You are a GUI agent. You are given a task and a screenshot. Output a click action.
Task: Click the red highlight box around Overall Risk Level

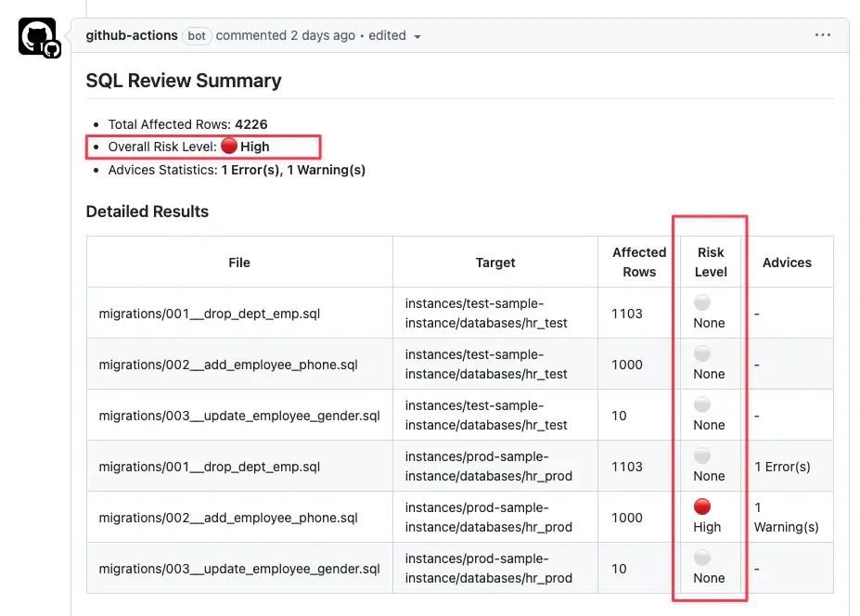(203, 146)
